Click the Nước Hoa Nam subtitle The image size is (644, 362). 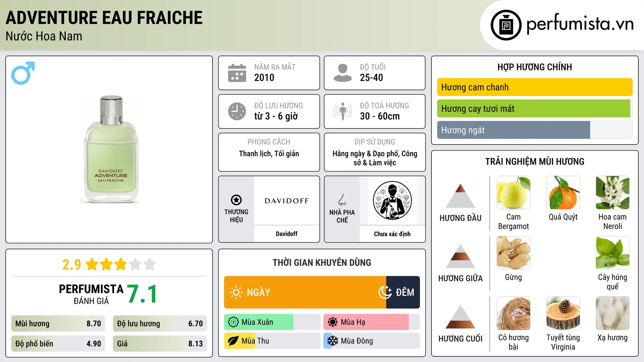(44, 36)
